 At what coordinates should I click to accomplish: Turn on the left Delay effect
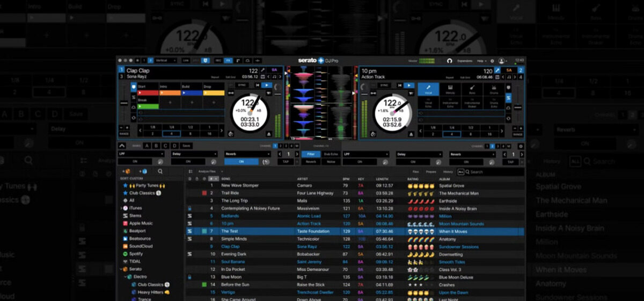click(188, 161)
